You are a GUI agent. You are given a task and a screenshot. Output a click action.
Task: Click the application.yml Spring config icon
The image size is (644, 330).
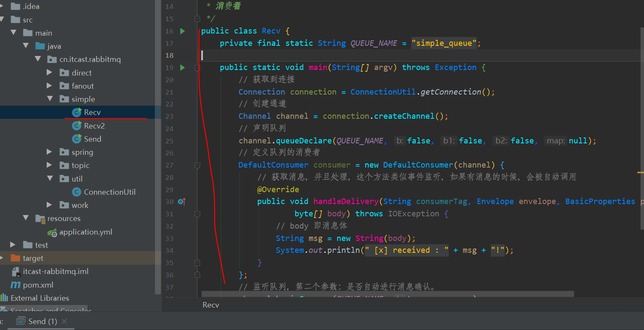pos(52,232)
